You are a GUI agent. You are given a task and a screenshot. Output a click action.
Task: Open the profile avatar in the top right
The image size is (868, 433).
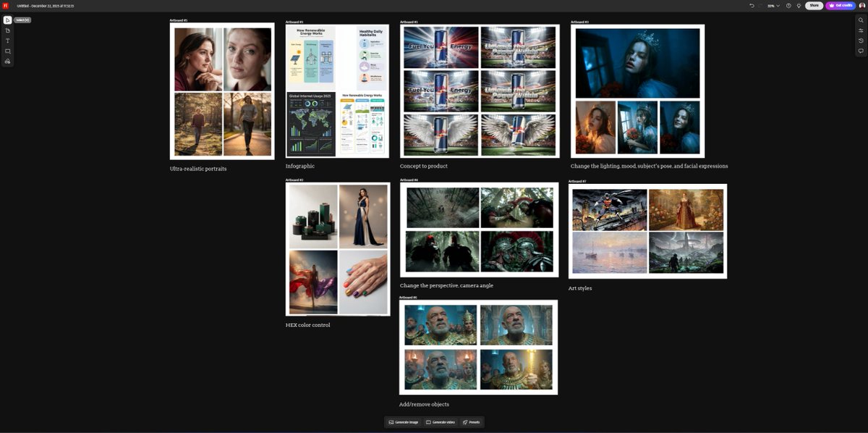862,5
